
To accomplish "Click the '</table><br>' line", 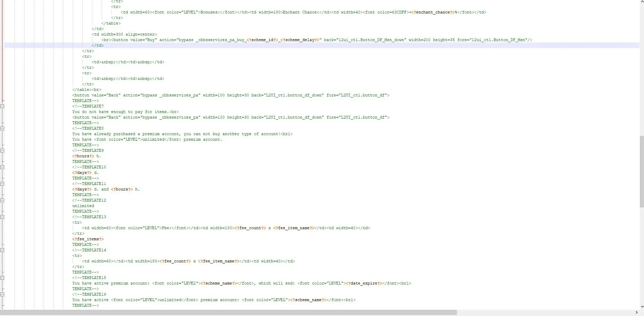I will click(87, 90).
